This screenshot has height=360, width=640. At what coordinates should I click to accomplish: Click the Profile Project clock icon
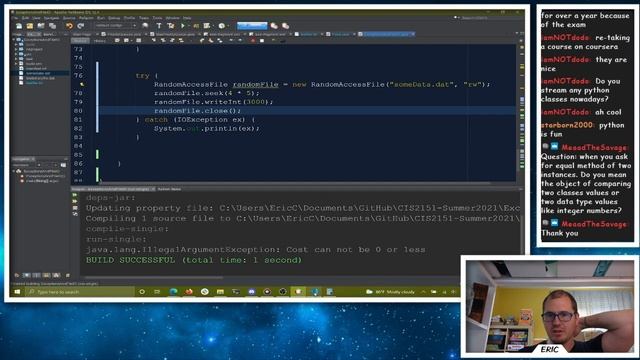pos(222,26)
